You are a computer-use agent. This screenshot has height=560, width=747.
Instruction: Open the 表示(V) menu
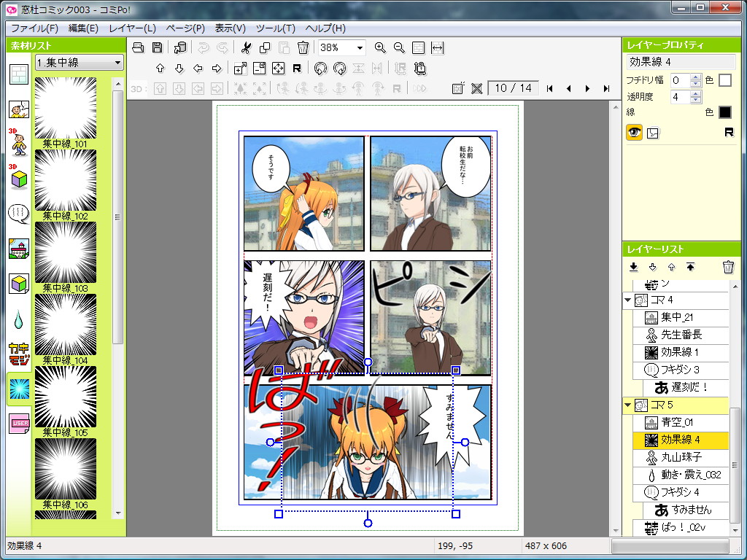point(230,28)
